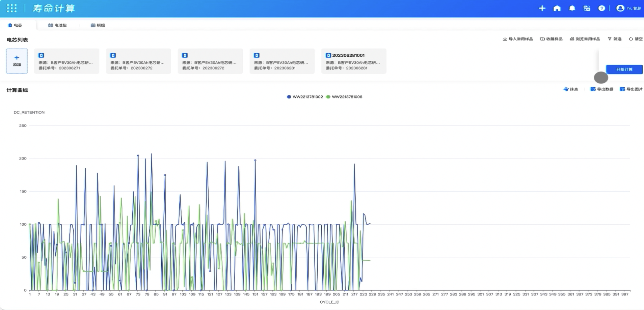Click 导入常用样品 import button
The width and height of the screenshot is (644, 310).
pos(518,39)
